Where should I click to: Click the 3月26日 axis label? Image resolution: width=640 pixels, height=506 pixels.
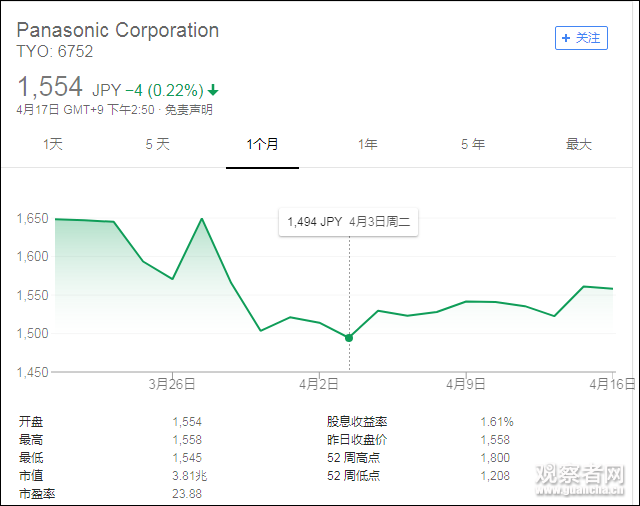(x=172, y=384)
